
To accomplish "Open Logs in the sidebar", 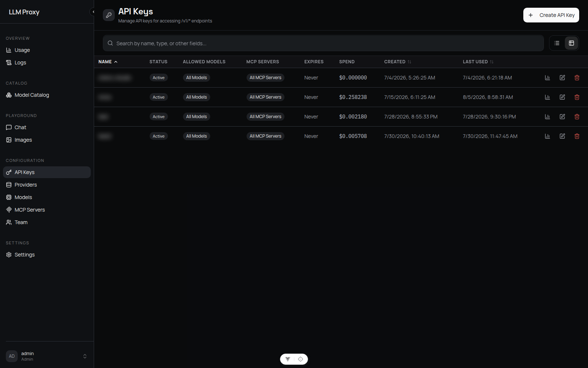I will (47, 63).
